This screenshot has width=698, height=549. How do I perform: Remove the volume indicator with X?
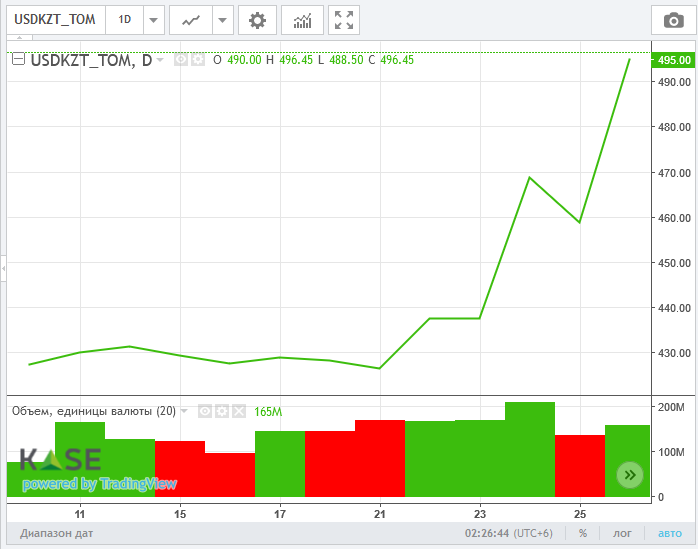tap(238, 411)
